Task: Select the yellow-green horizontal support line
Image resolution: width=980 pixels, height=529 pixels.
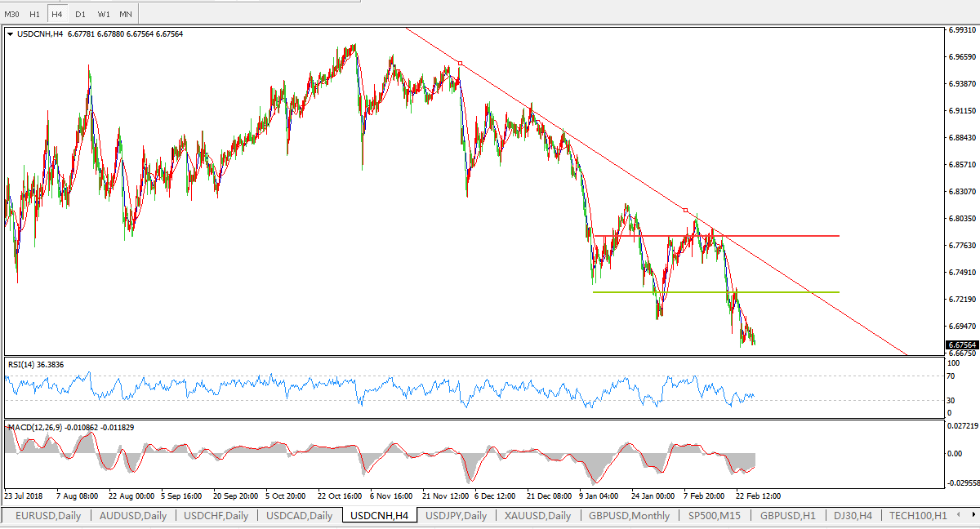Action: 735,291
